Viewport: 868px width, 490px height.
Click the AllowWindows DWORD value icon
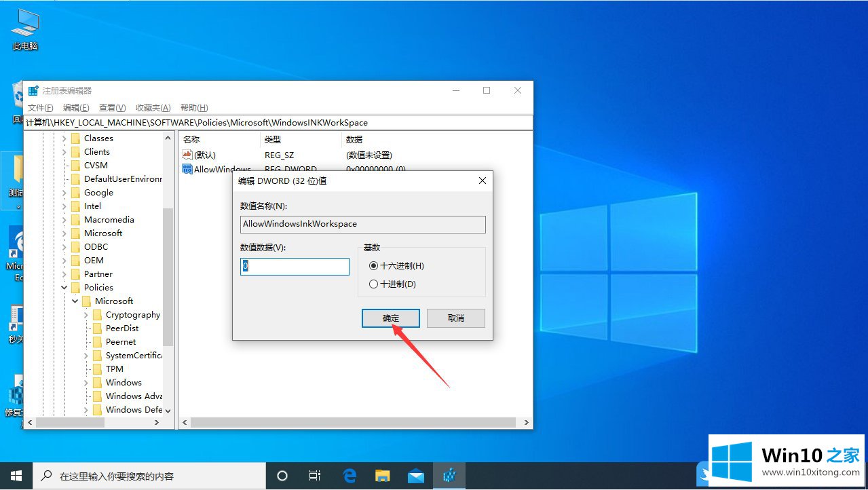187,169
